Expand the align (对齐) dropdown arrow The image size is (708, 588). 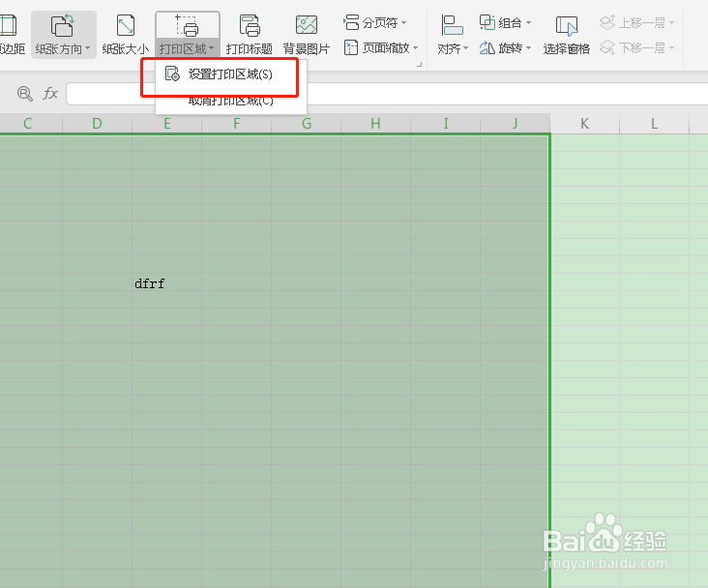[465, 47]
